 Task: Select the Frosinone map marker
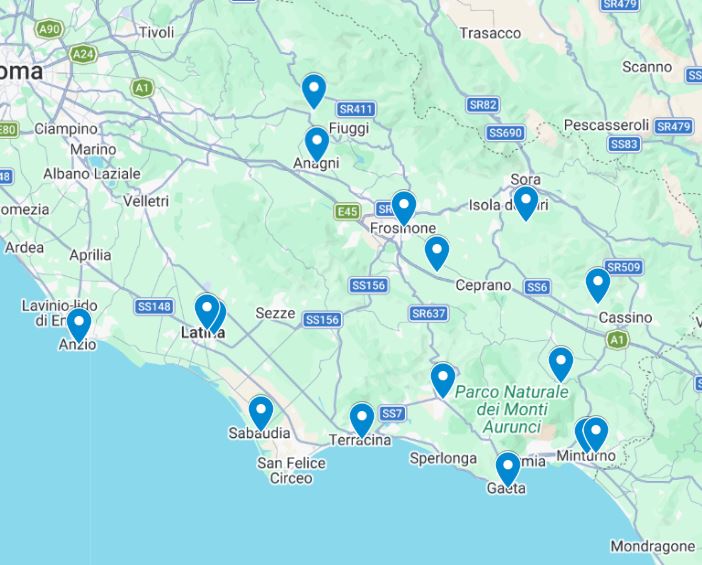pyautogui.click(x=404, y=208)
